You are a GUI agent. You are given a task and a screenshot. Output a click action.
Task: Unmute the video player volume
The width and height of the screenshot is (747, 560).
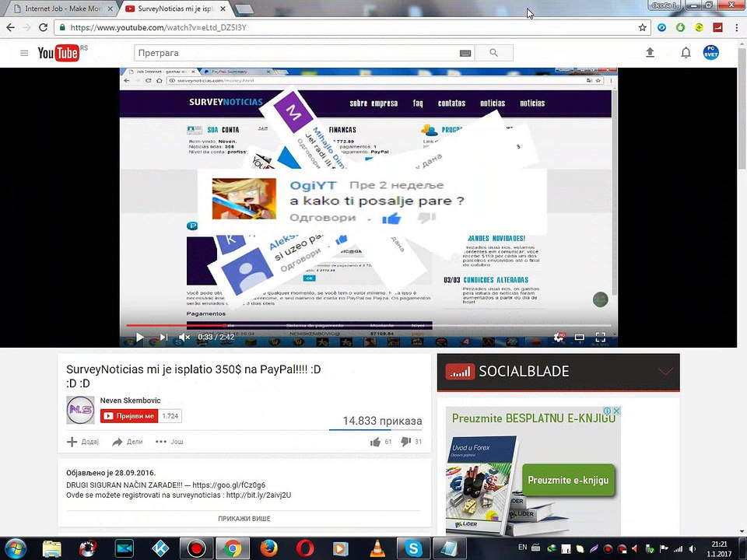click(184, 337)
